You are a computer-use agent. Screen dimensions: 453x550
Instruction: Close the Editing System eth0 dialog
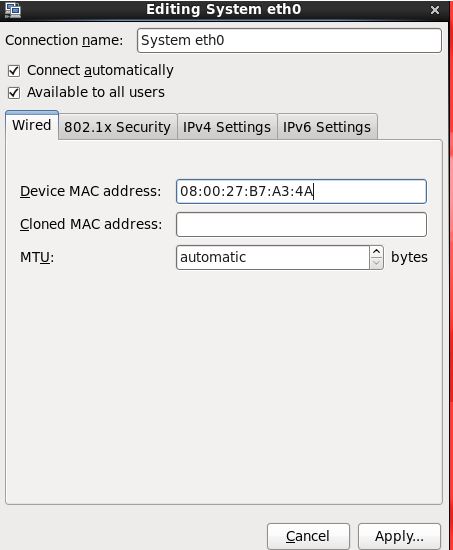pyautogui.click(x=434, y=10)
